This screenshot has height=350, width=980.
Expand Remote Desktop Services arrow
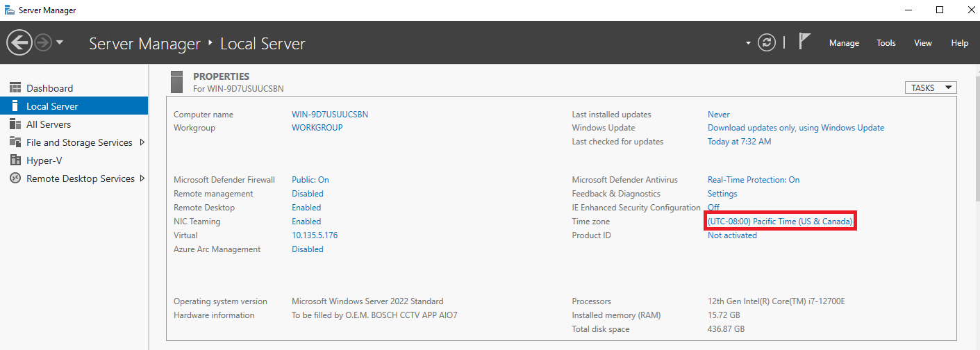coord(142,178)
